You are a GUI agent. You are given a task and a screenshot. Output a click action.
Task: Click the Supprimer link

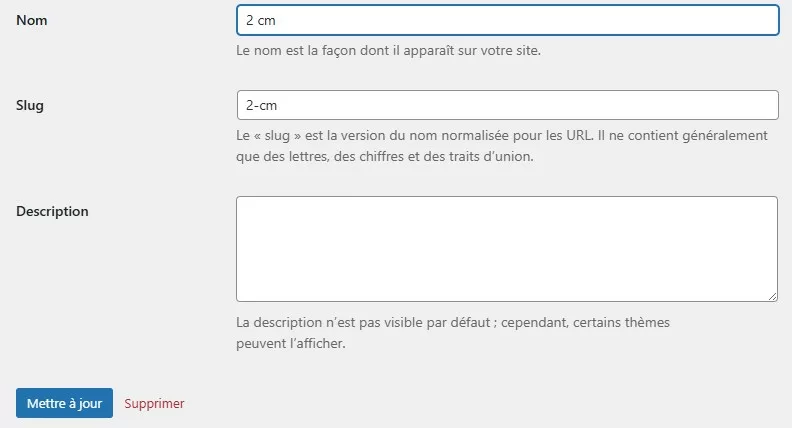pyautogui.click(x=154, y=404)
